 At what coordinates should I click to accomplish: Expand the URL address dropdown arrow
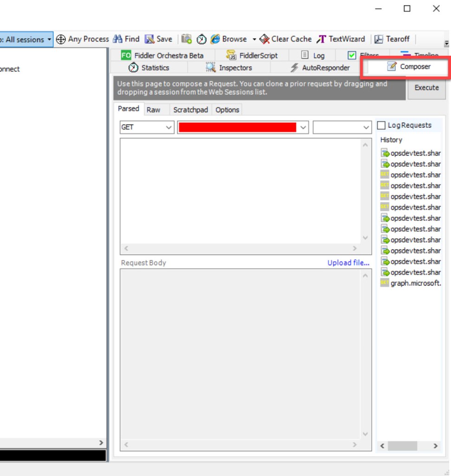click(303, 127)
